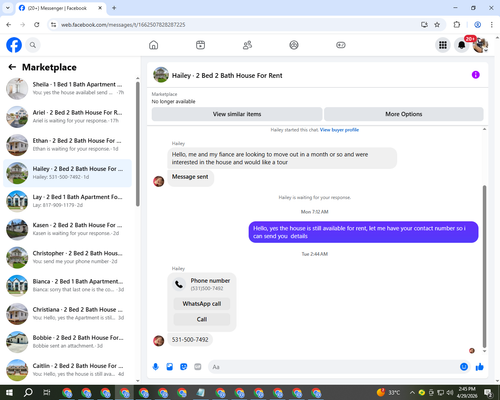This screenshot has height=400, width=500.
Task: Record a voice clip with microphone icon
Action: point(155,367)
